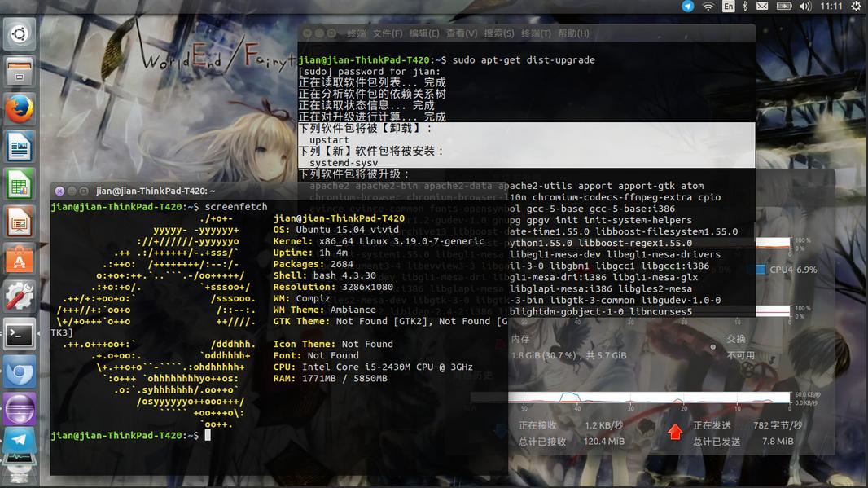Open System Settings from launcher
Screen dimensions: 868x488
(x=20, y=297)
